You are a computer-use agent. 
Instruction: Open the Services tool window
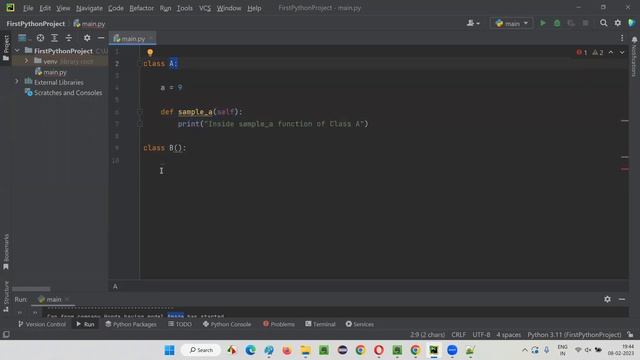coord(359,324)
